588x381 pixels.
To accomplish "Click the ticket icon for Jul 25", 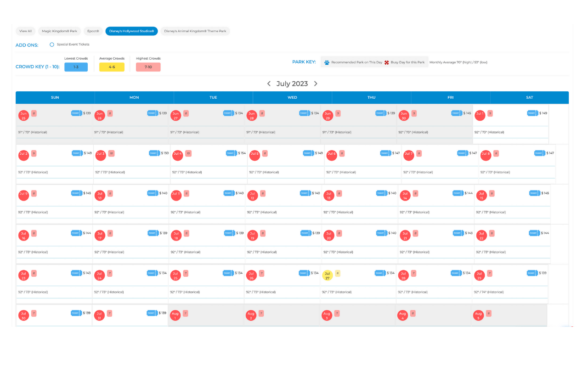I will pyautogui.click(x=229, y=273).
